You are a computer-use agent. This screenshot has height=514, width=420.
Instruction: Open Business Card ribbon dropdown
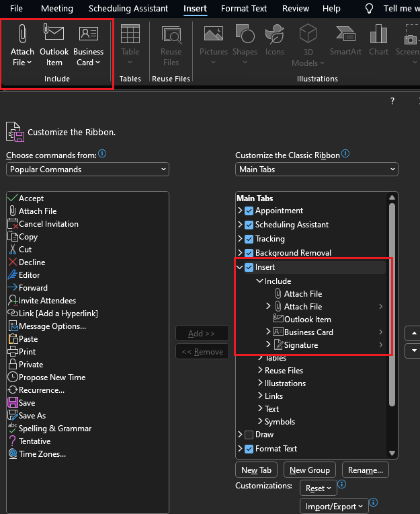tap(88, 45)
